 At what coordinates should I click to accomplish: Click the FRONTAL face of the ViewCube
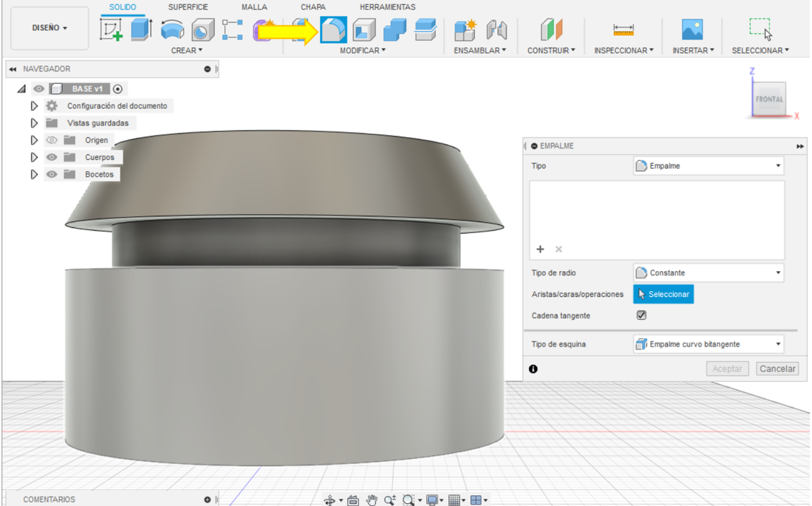click(769, 99)
